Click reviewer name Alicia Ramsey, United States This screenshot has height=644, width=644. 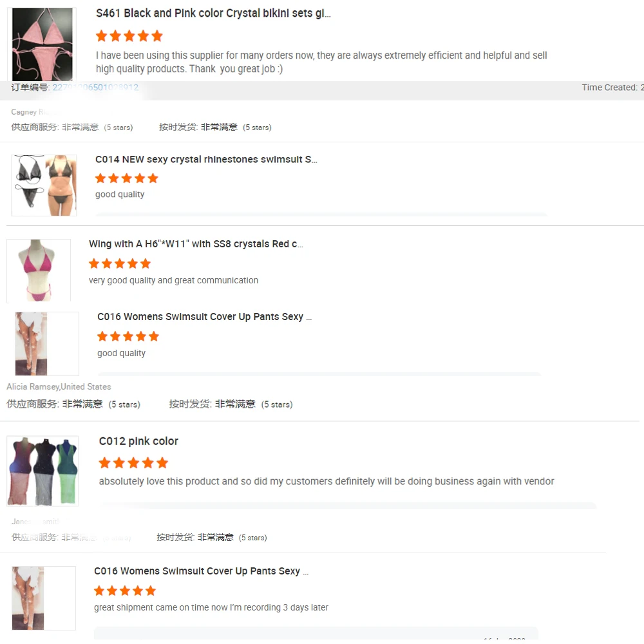click(59, 386)
